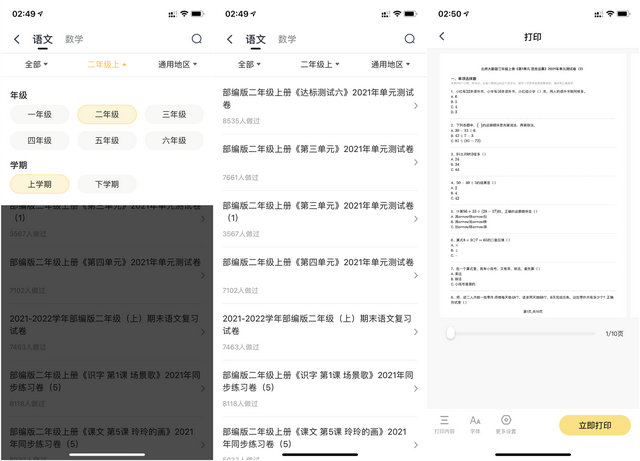The height and width of the screenshot is (461, 640).
Task: Choose the 四年级 grade chip
Action: point(40,140)
